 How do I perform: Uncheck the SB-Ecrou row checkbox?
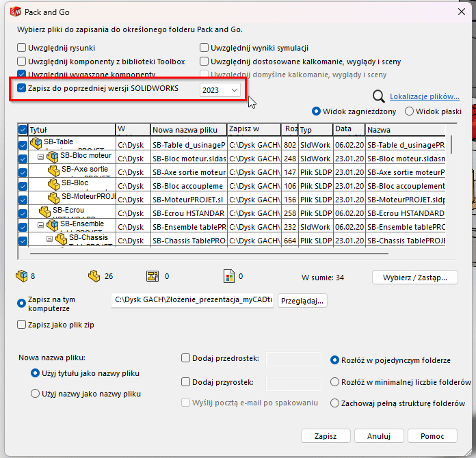(x=23, y=213)
